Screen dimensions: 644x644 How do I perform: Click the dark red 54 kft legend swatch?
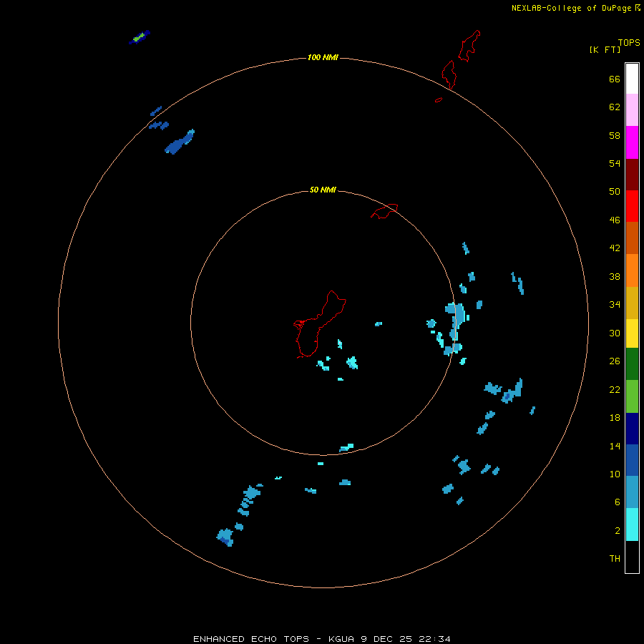[x=632, y=175]
